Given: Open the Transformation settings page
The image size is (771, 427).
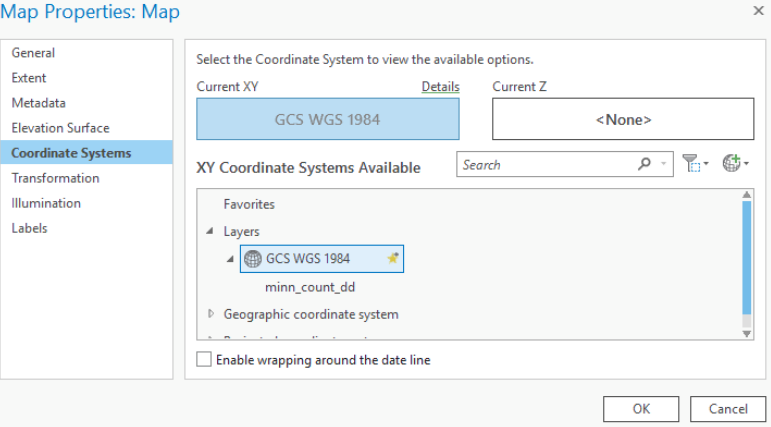Looking at the screenshot, I should pyautogui.click(x=55, y=178).
